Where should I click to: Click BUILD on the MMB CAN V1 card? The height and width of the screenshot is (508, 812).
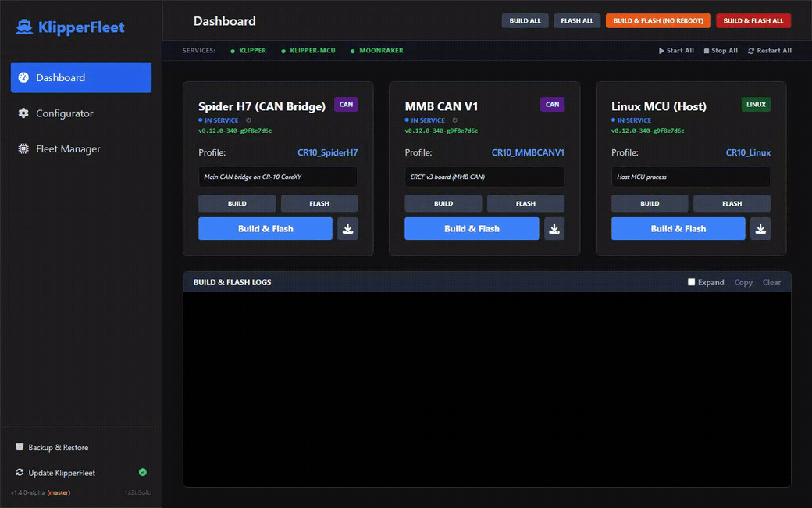point(443,203)
